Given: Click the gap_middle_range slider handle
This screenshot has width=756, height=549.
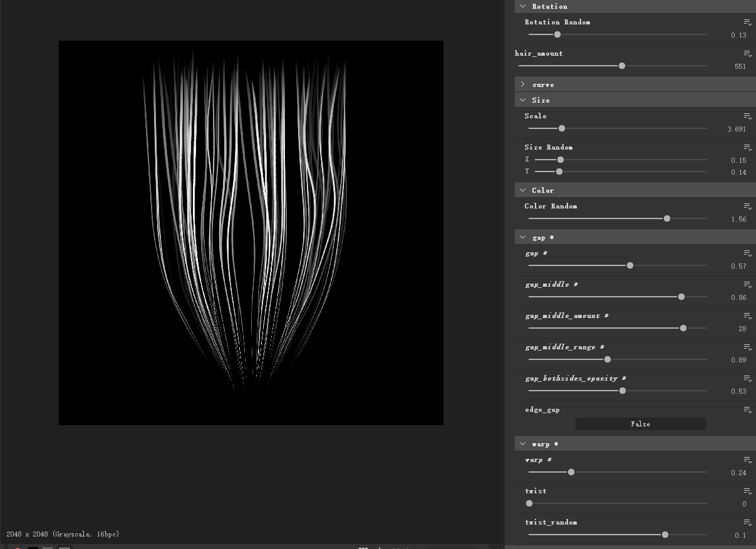Looking at the screenshot, I should coord(608,359).
